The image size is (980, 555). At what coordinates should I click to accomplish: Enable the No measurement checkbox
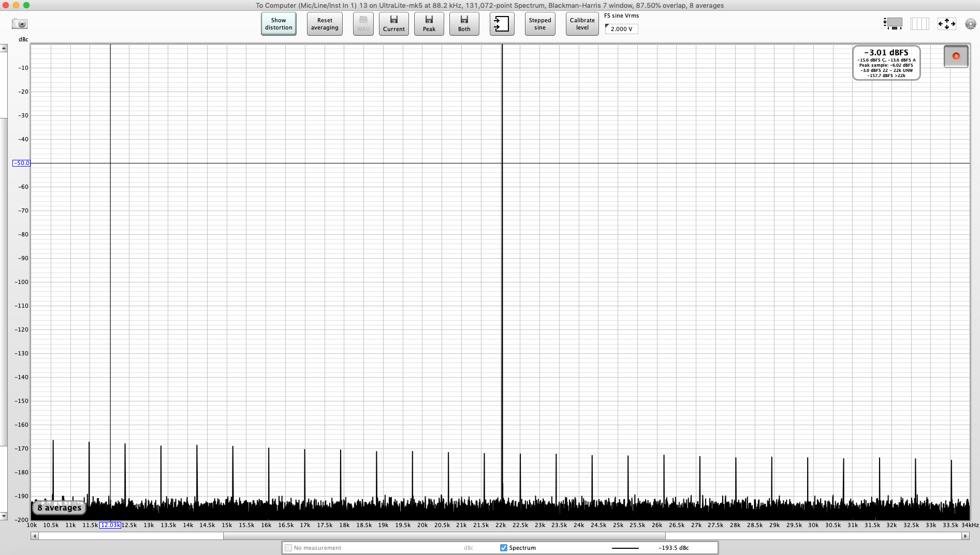288,548
